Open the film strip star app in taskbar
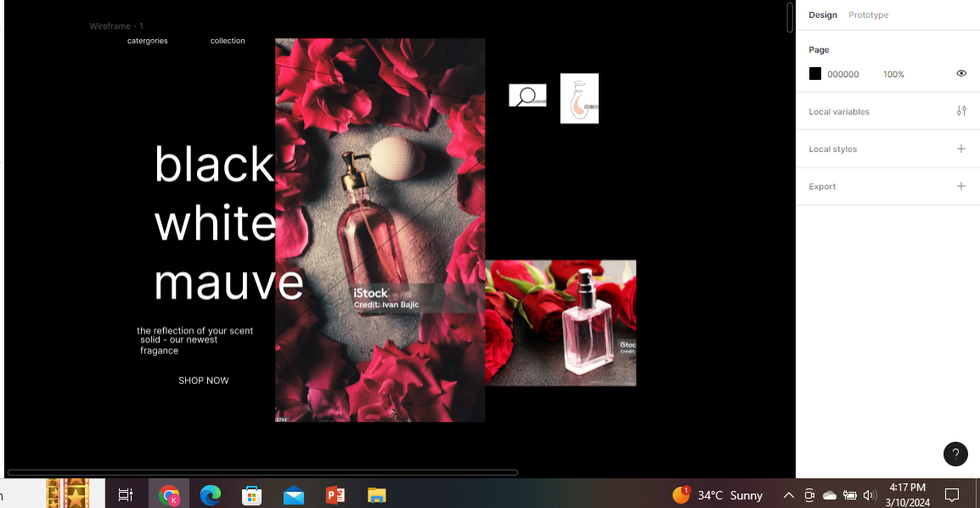 [x=68, y=494]
